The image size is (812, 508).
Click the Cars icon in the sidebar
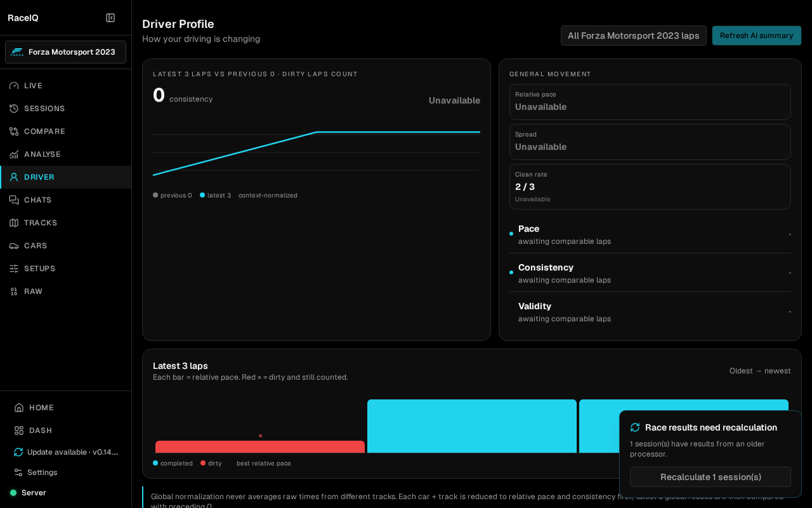[x=14, y=246]
